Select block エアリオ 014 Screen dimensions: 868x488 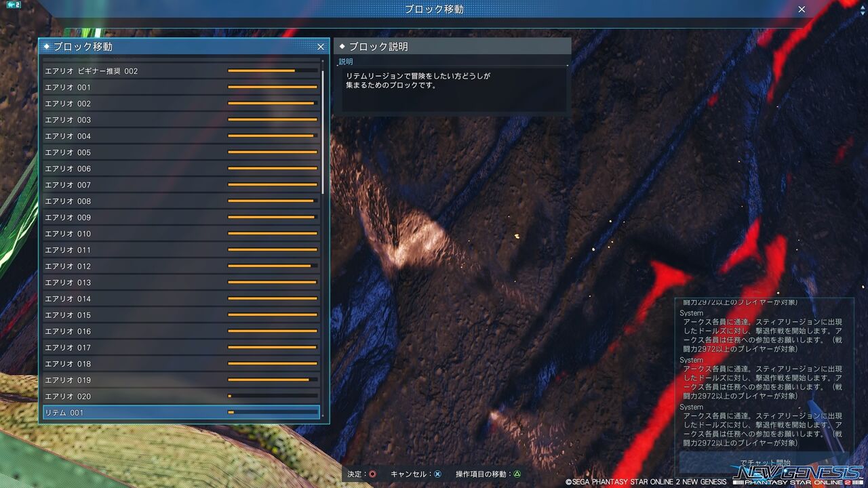[x=180, y=298]
